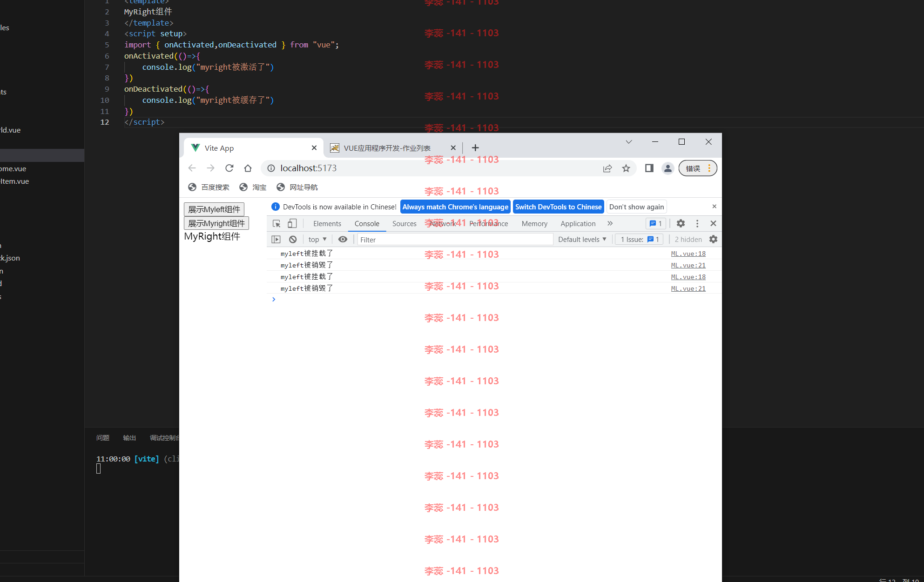Image resolution: width=924 pixels, height=582 pixels.
Task: Open ML.vue:21 source link in last log
Action: point(688,288)
